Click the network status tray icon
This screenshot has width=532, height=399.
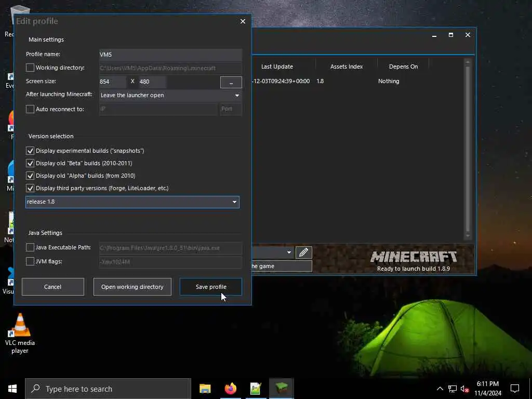453,389
